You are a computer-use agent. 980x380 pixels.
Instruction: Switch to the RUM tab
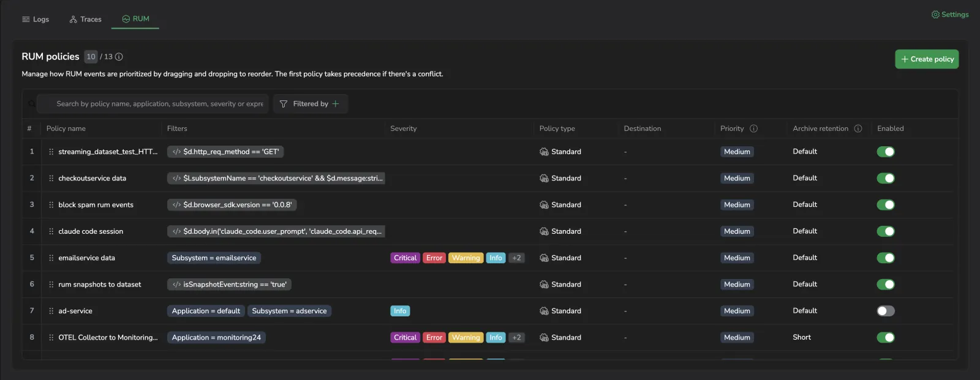pos(135,19)
